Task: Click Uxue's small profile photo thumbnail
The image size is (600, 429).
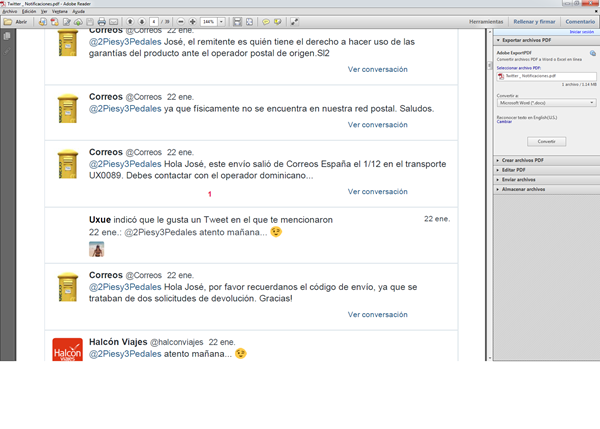Action: [96, 249]
